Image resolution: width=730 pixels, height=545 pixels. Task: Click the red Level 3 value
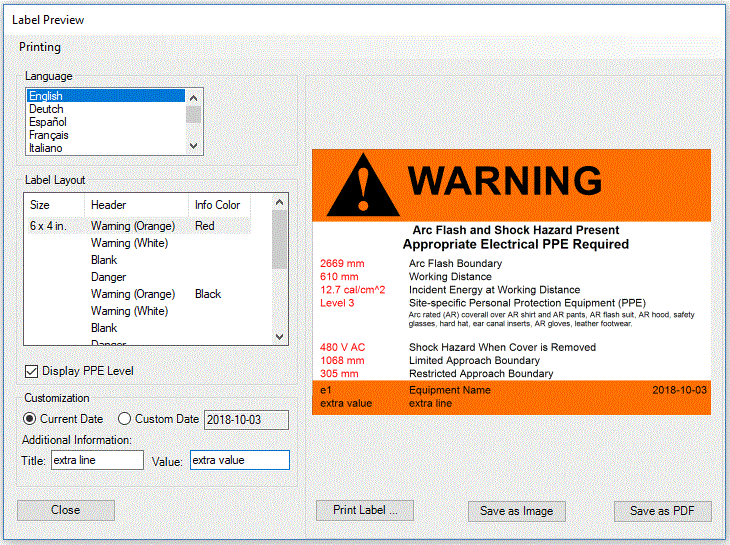click(x=337, y=303)
